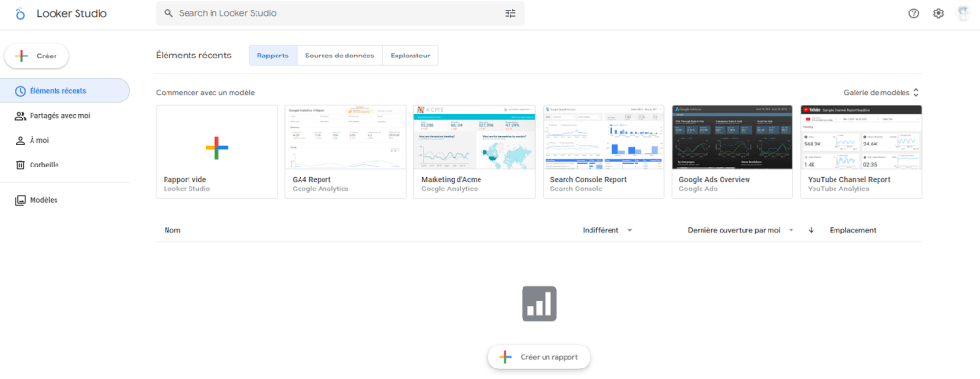The width and height of the screenshot is (980, 379).
Task: Click the Search in Looker Studio field
Action: click(341, 13)
